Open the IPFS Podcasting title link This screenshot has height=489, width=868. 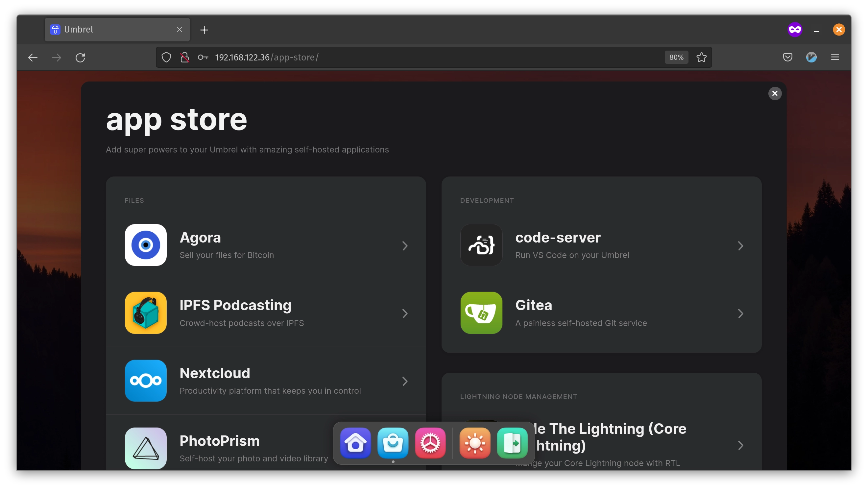click(235, 305)
